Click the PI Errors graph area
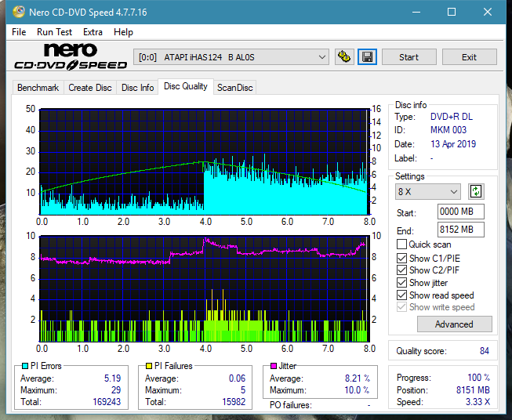 point(205,161)
